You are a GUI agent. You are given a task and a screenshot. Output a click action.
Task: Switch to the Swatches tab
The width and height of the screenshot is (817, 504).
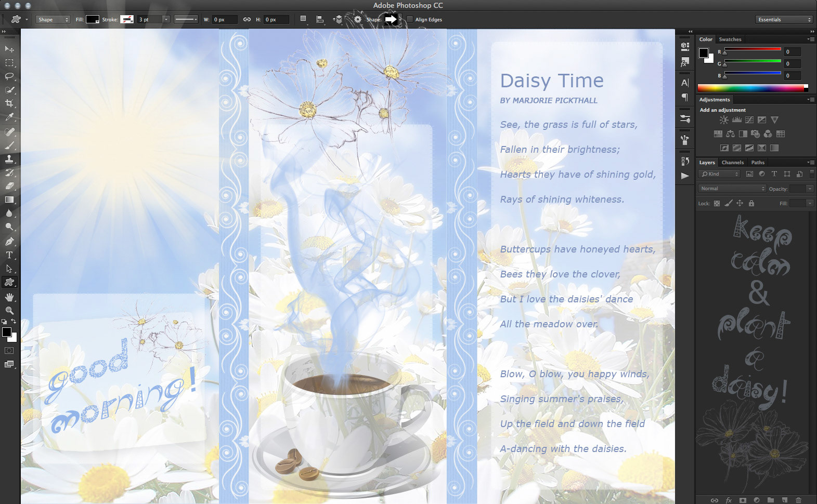tap(730, 39)
